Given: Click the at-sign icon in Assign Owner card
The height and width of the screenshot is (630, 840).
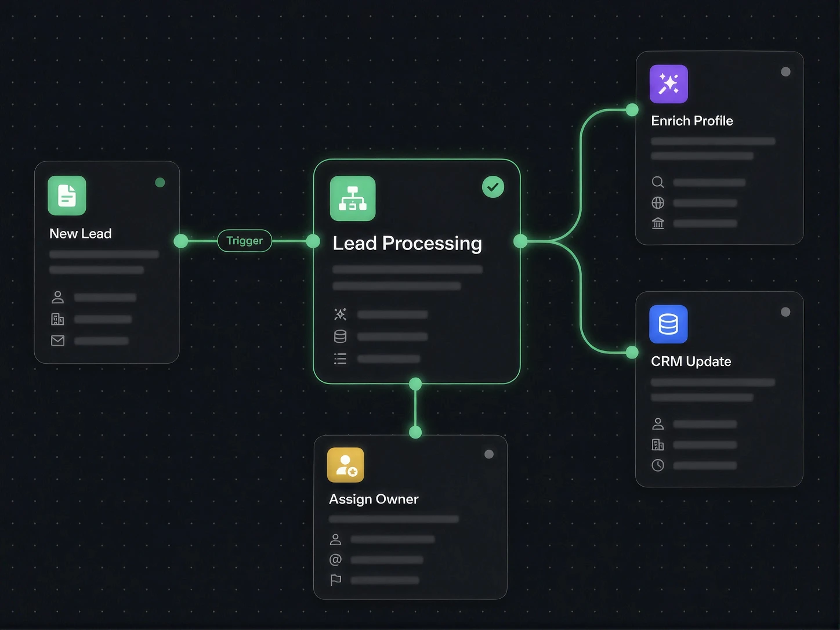Looking at the screenshot, I should (335, 560).
